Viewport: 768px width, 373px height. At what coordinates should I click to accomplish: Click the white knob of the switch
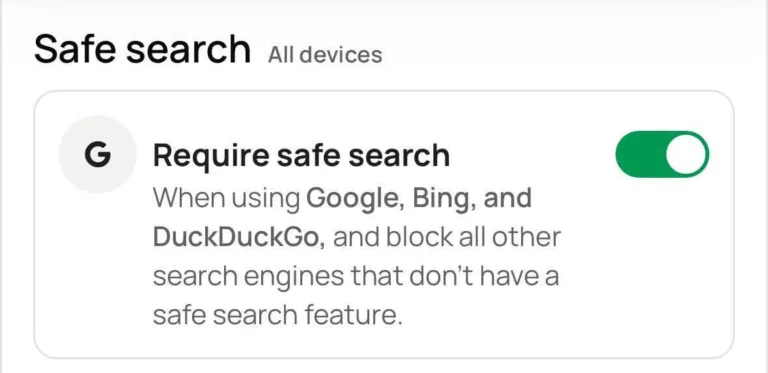(686, 154)
